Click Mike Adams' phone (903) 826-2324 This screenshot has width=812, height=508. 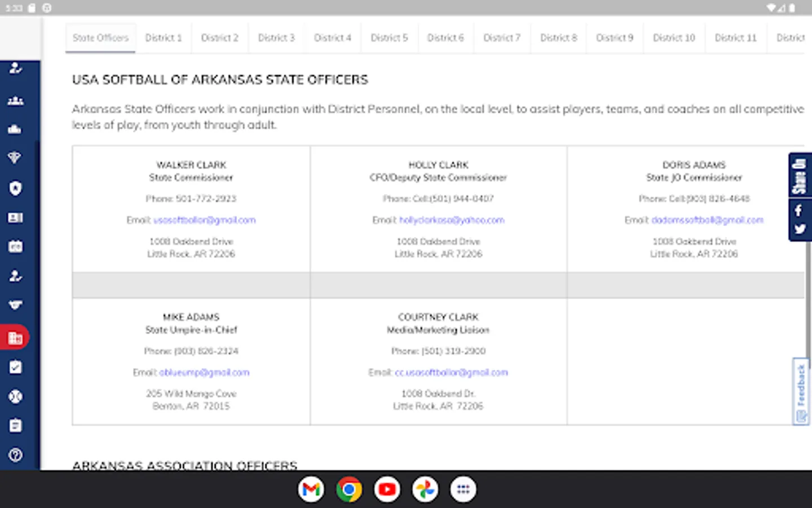tap(206, 351)
